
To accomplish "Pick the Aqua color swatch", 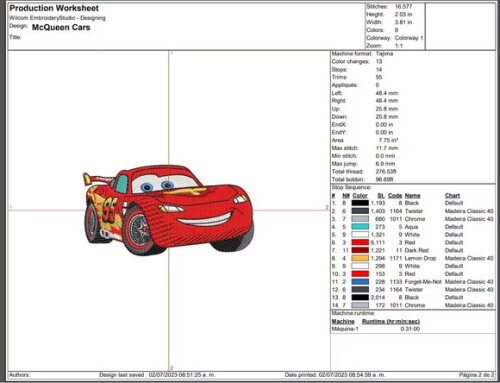I will click(x=360, y=227).
